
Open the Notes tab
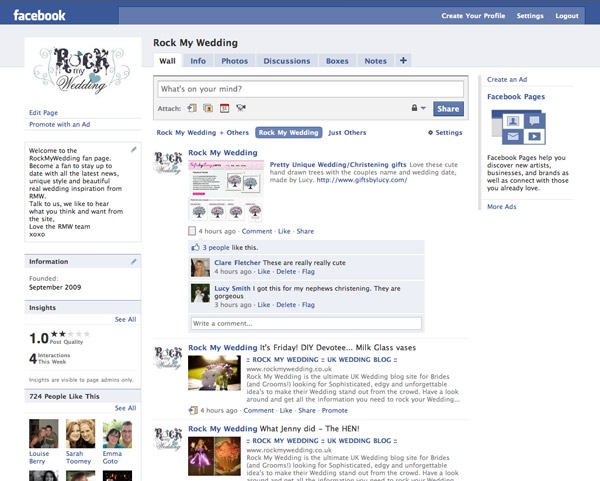click(x=375, y=61)
